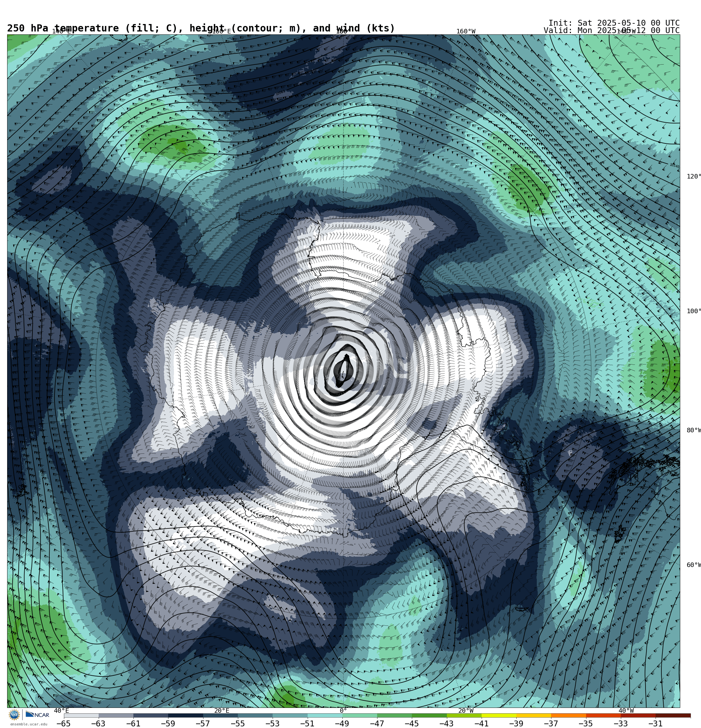Click the 120° longitude label on right edge
This screenshot has width=701, height=728.
click(694, 177)
